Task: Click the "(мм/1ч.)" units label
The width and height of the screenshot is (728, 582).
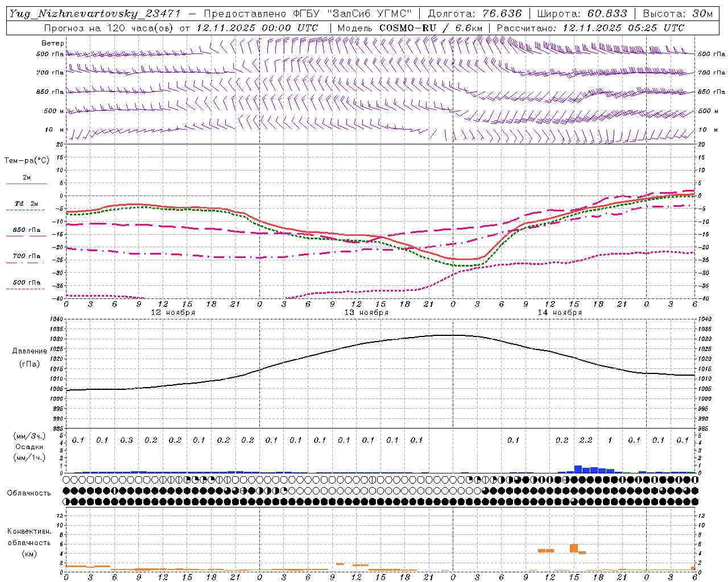Action: [x=30, y=458]
